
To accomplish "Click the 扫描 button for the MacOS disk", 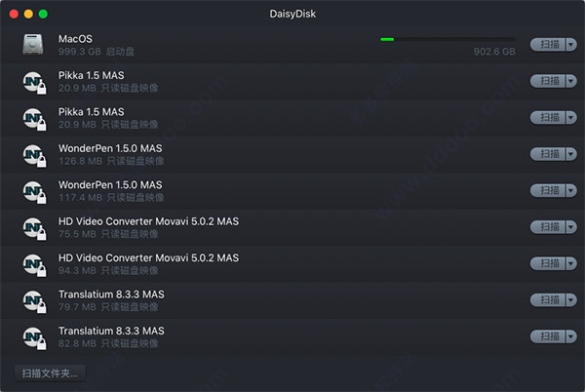I will [548, 45].
